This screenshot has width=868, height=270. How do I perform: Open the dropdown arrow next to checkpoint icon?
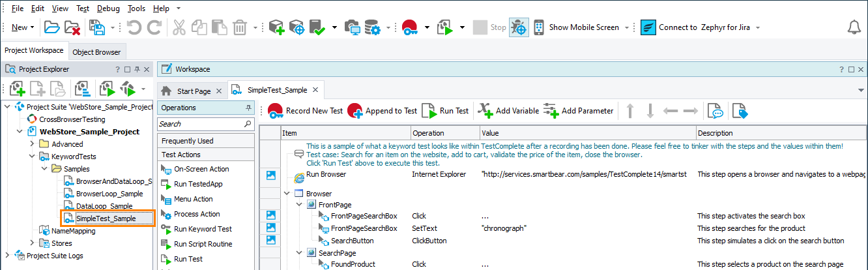pyautogui.click(x=334, y=27)
